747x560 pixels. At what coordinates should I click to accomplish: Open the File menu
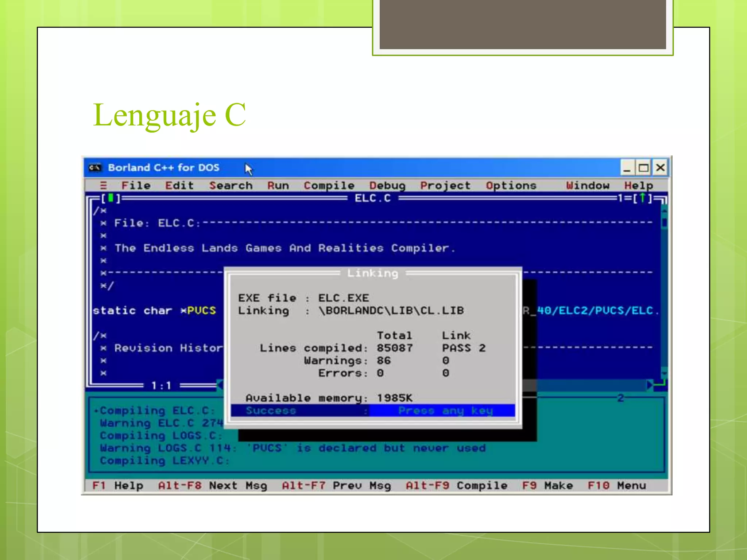click(x=136, y=186)
